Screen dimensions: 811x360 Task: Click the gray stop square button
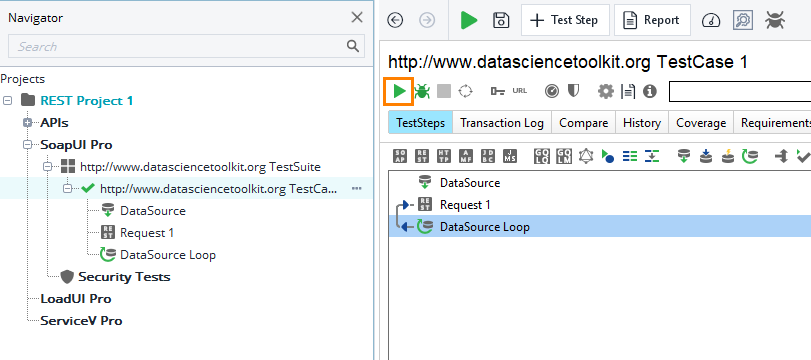(x=444, y=92)
